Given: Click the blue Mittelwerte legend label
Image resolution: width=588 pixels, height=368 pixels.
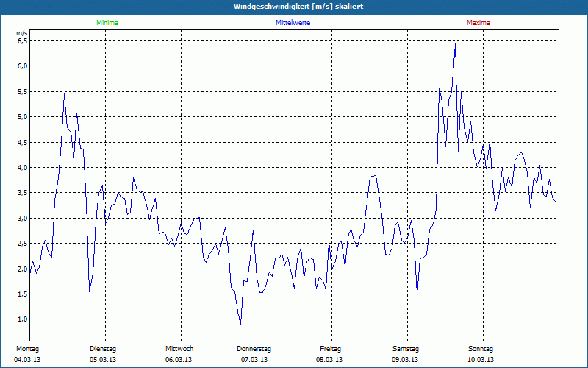Looking at the screenshot, I should 293,23.
